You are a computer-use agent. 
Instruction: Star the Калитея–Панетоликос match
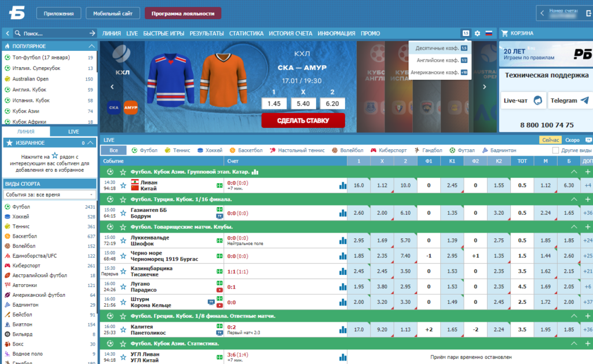tap(123, 330)
